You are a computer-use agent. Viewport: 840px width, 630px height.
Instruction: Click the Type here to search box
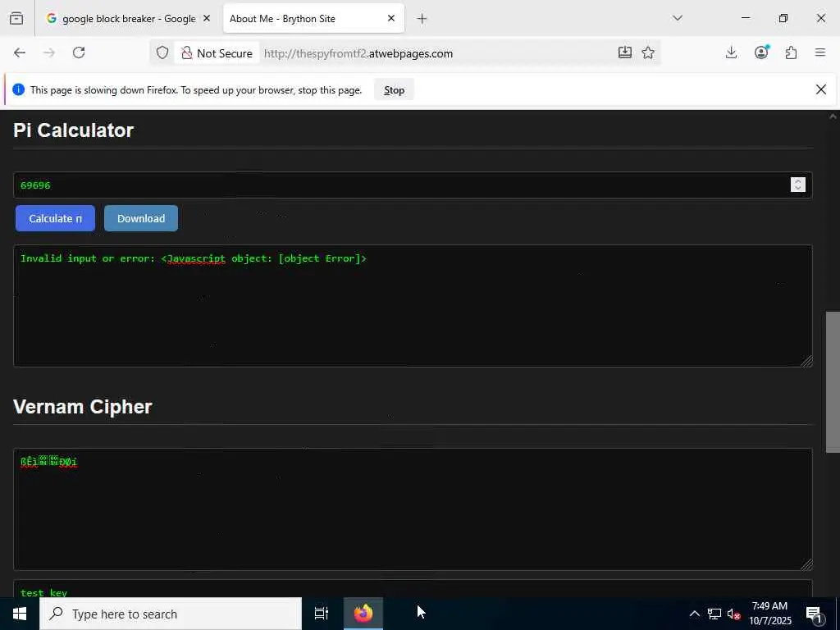(x=171, y=614)
